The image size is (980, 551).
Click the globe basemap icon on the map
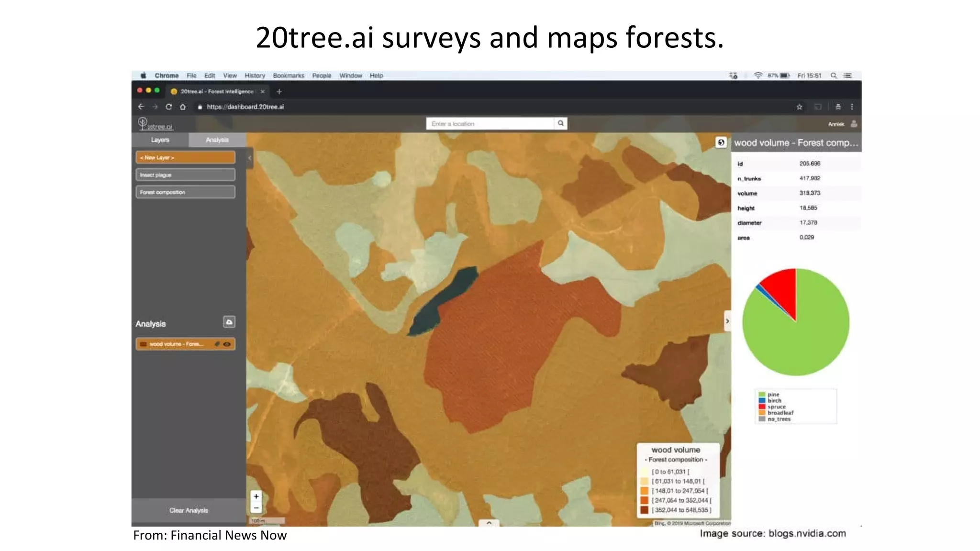point(721,142)
